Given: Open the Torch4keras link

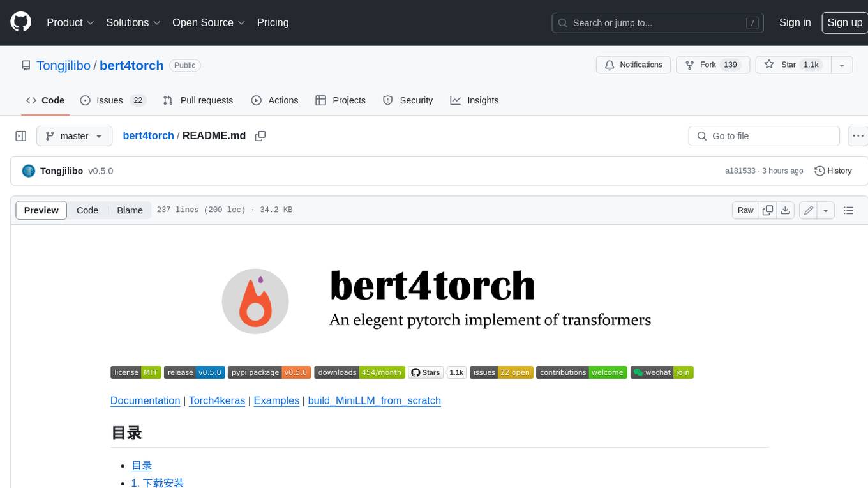Looking at the screenshot, I should click(217, 400).
